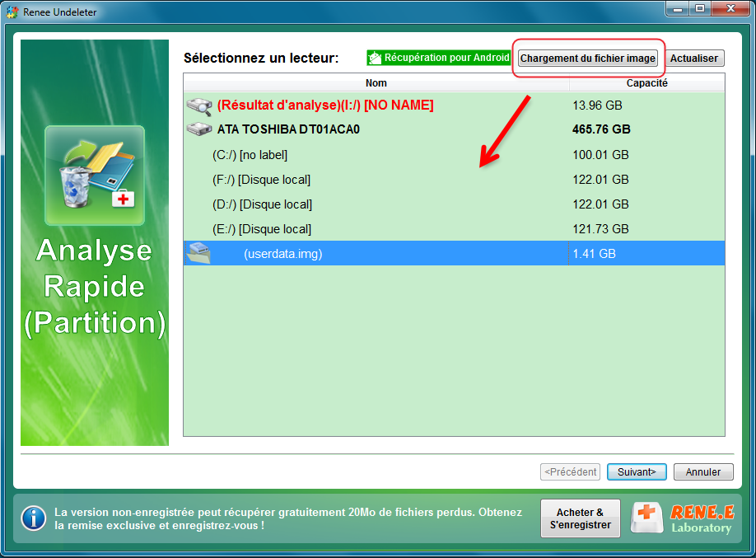Continue with the Suivant button
Viewport: 756px width, 558px height.
tap(637, 471)
